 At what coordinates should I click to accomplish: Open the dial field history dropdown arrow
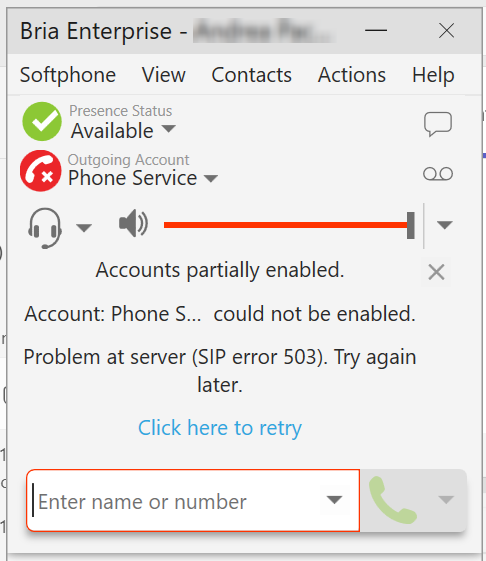coord(335,499)
